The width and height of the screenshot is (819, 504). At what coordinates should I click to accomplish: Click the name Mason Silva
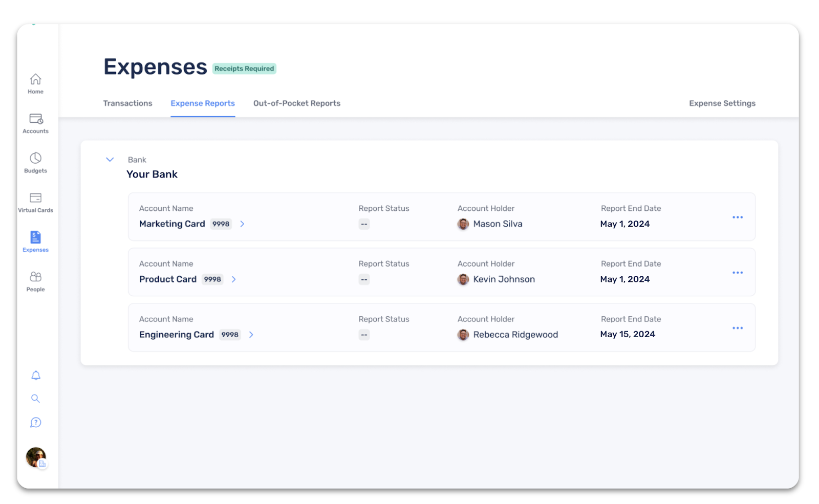[x=498, y=224]
